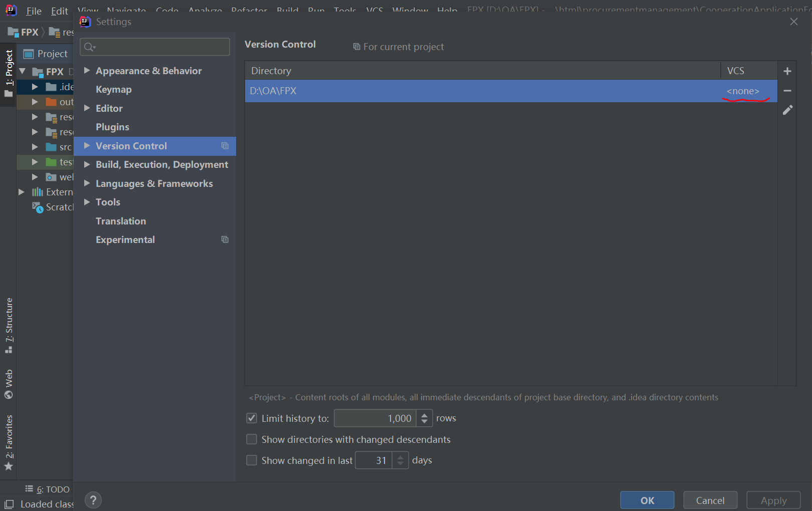Click the green test folder icon
Viewport: 812px width, 511px height.
(x=51, y=162)
